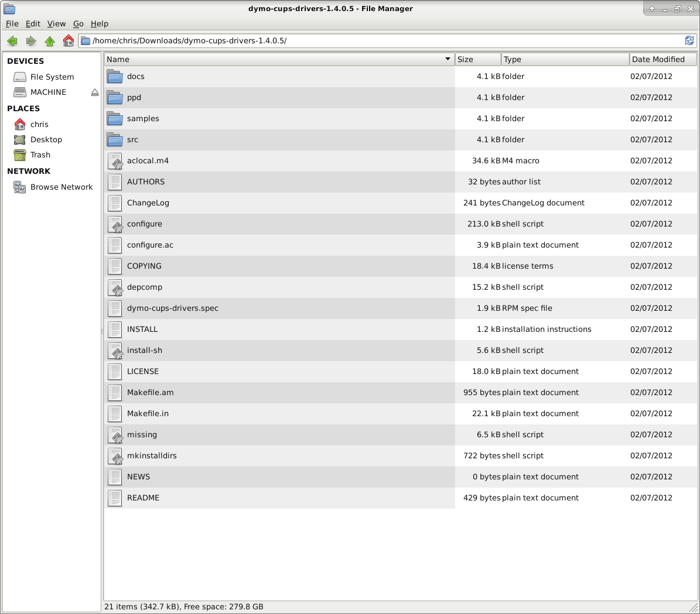
Task: Click the dymo-cups-drivers.spec file icon
Action: coord(115,308)
